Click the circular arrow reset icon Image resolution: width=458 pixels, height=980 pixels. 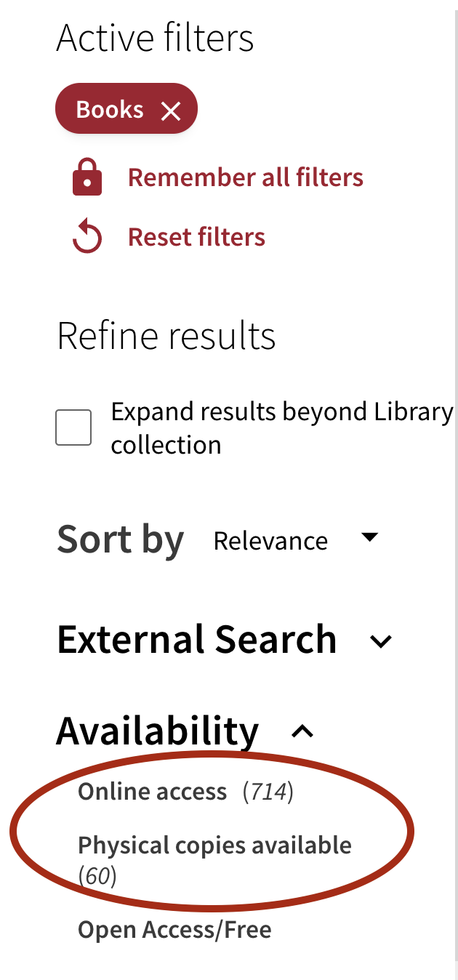pos(87,238)
